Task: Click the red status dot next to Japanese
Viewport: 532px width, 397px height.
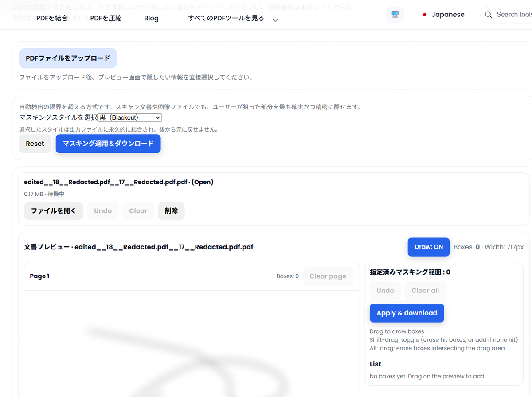Action: (425, 14)
